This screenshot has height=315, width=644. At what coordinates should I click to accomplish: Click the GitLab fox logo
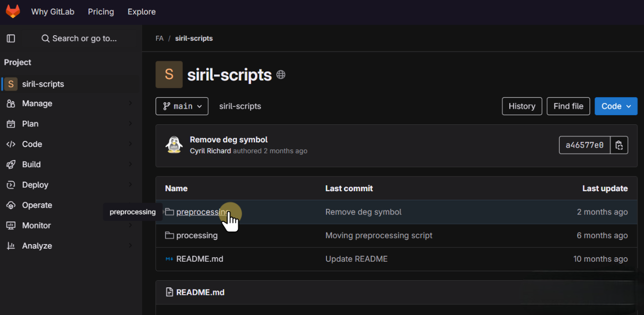click(13, 12)
